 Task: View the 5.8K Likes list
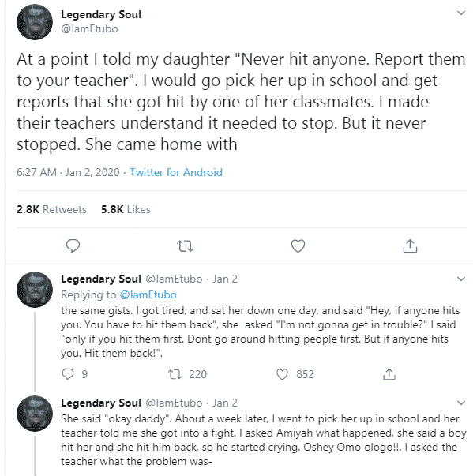pyautogui.click(x=126, y=209)
